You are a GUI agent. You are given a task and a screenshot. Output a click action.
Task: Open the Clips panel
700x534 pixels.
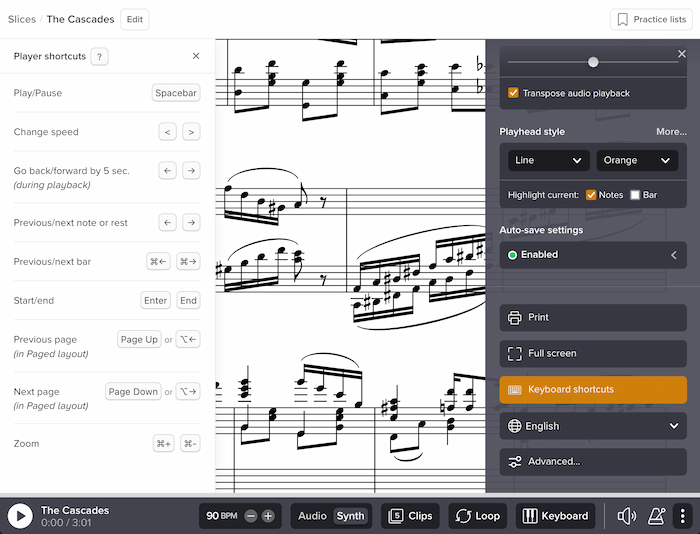pyautogui.click(x=410, y=516)
